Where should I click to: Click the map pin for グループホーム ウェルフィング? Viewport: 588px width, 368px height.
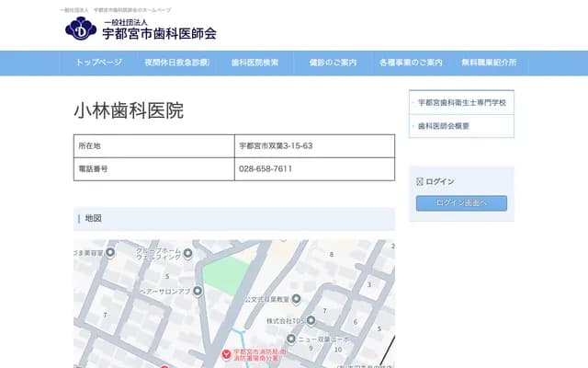[x=187, y=254]
